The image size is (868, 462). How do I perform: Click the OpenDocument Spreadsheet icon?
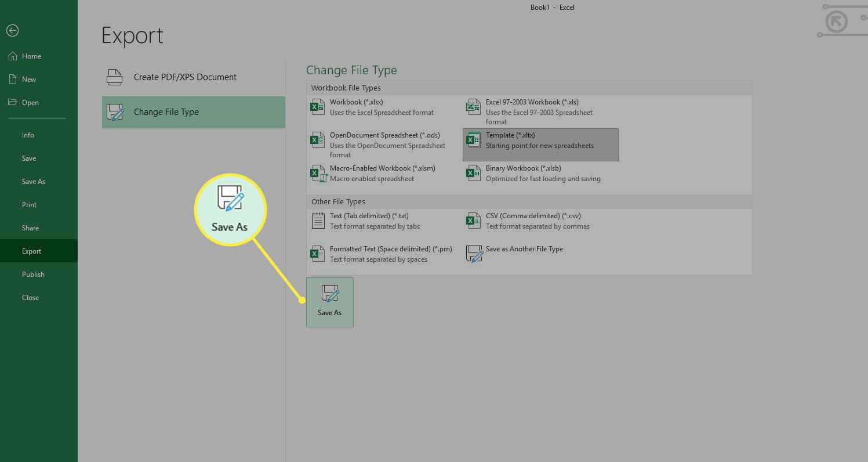click(x=318, y=140)
